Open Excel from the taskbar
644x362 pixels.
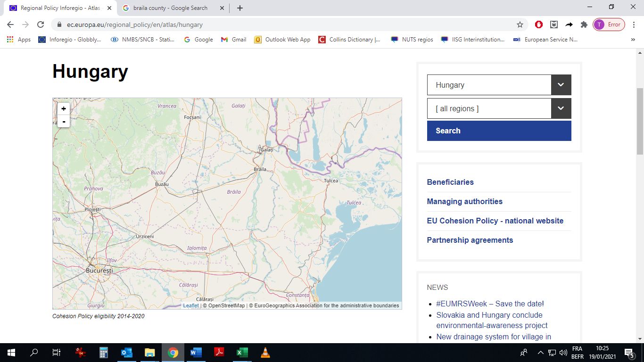pos(242,352)
